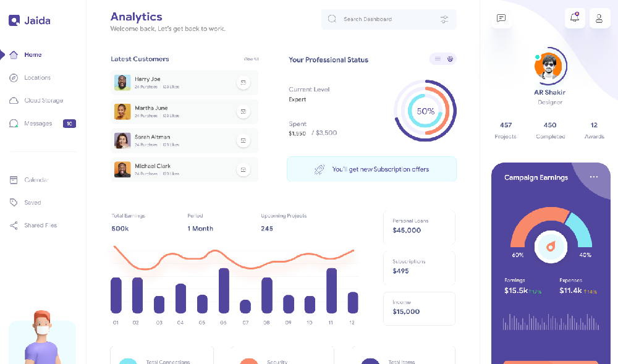Open Michael Clark's profile picture

(122, 169)
